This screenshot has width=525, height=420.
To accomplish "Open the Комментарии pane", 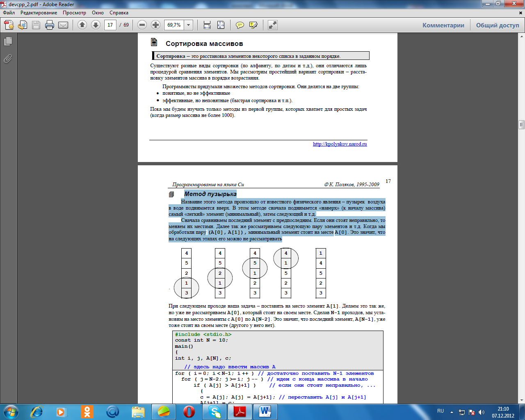I will (x=443, y=25).
